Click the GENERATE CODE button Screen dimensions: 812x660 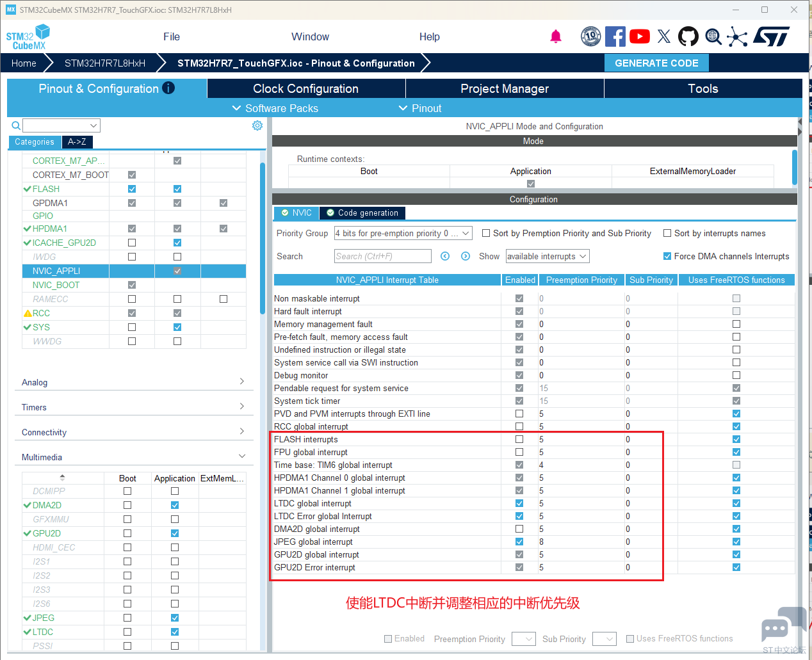(x=656, y=63)
